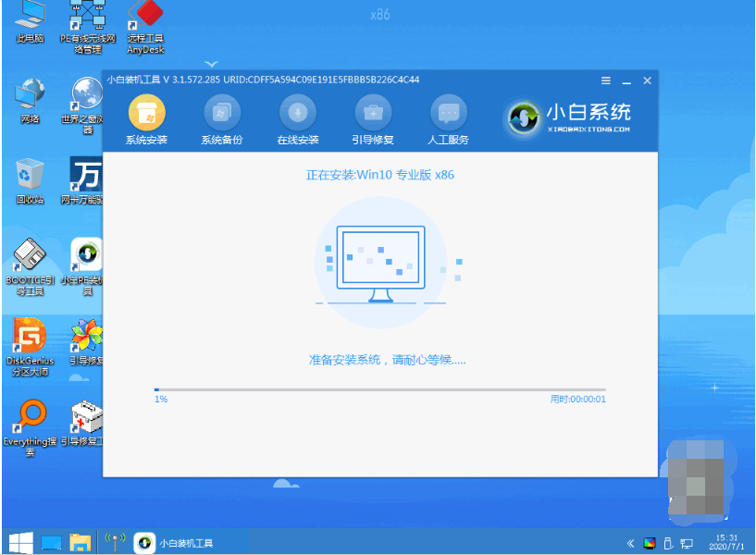Click the 在线安装 label
This screenshot has width=756, height=555.
click(297, 141)
